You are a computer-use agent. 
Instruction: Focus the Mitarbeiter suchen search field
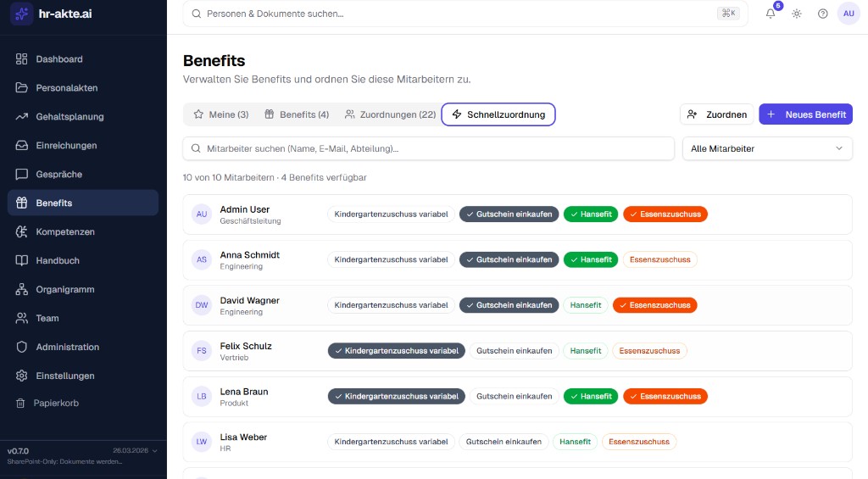[428, 148]
